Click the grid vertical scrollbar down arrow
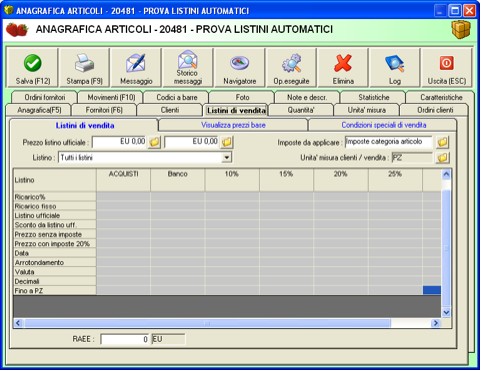Screen dimensions: 482x371 coord(446,312)
